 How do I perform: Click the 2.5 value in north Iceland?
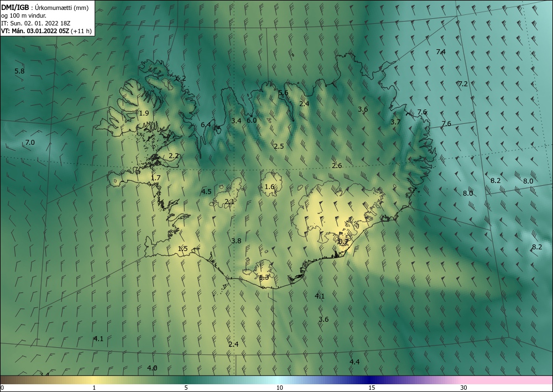(279, 147)
